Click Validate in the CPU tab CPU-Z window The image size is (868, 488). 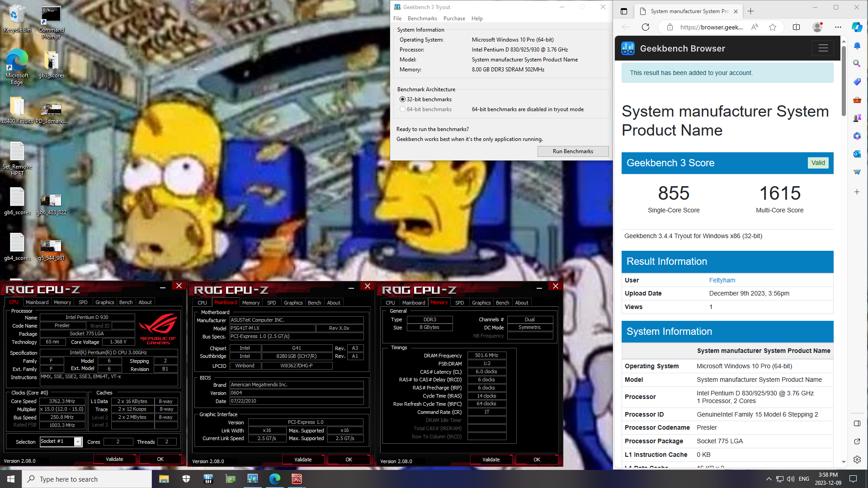tap(114, 459)
